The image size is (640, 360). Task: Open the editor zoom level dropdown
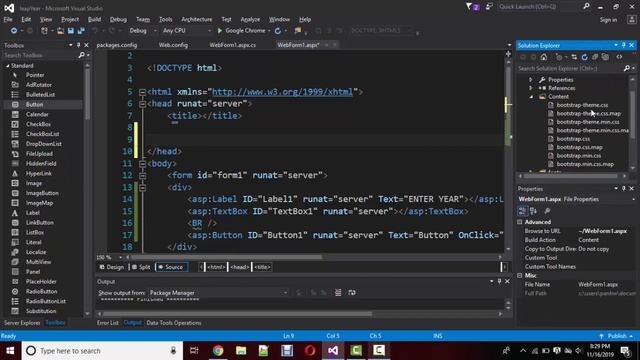(x=120, y=258)
